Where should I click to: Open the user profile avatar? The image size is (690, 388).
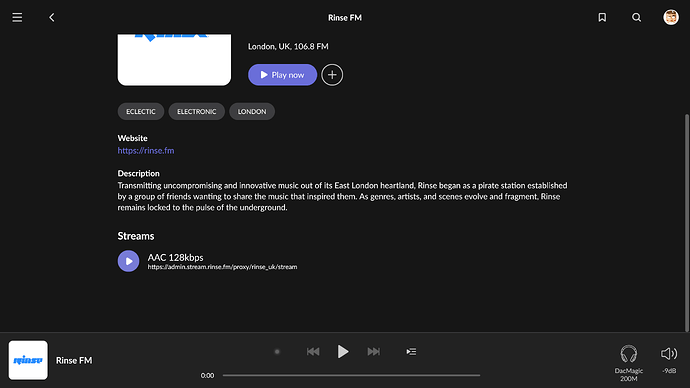tap(671, 17)
